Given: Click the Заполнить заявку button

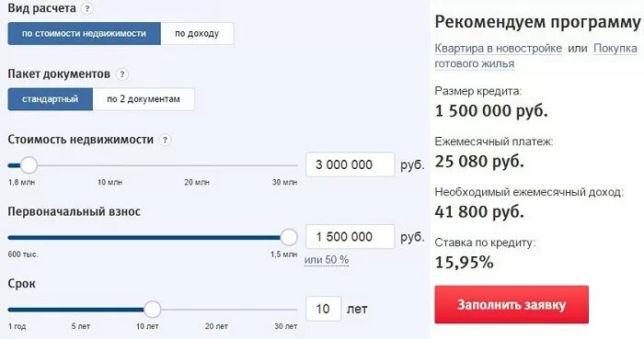Looking at the screenshot, I should (512, 305).
